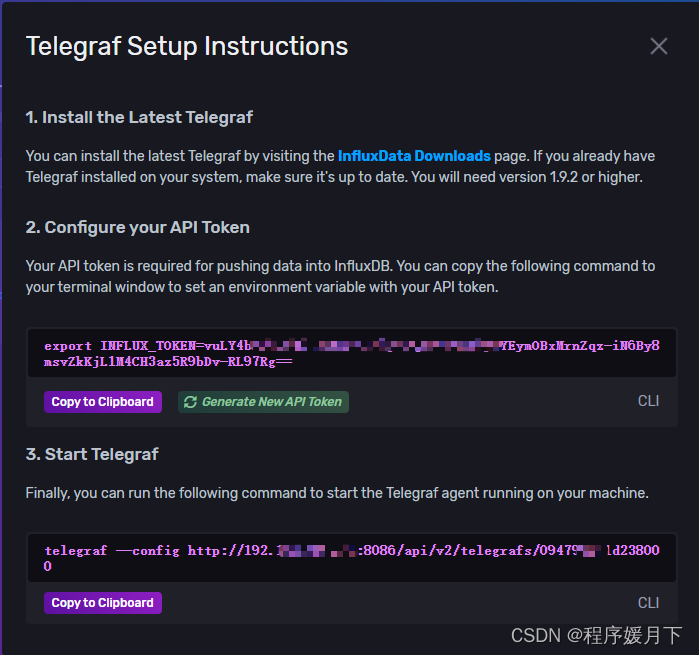Copy the INFLUX_TOKEN export command to clipboard

(103, 402)
